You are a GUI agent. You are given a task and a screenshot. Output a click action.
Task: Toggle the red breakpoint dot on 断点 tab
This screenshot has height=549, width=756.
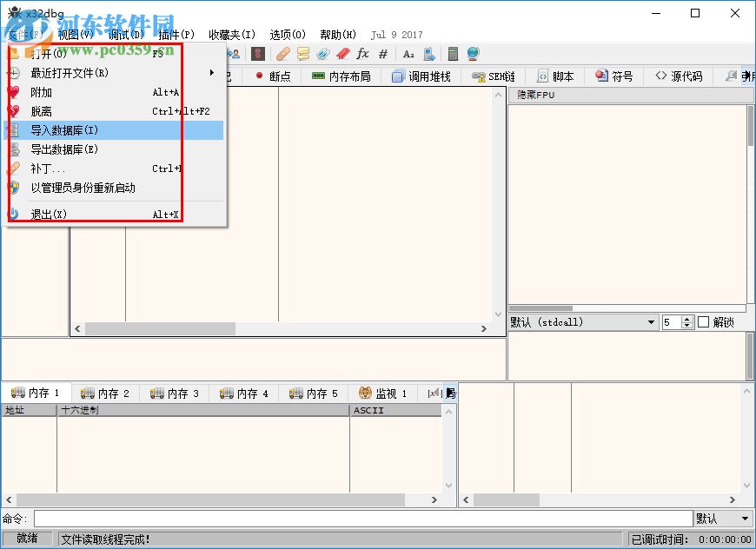point(261,76)
